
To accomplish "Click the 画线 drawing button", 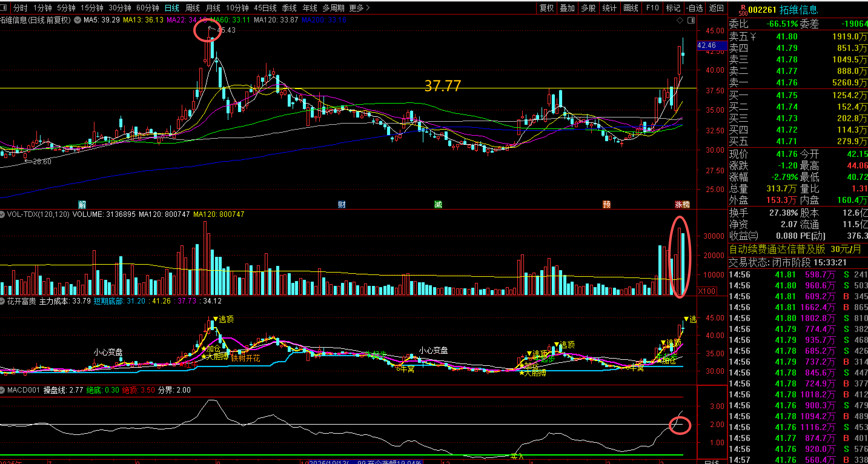I will click(631, 8).
